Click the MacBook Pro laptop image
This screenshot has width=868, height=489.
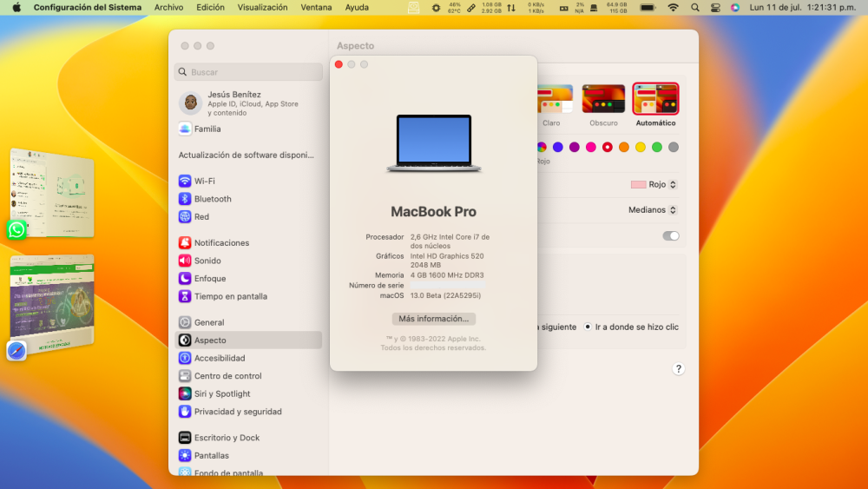(433, 143)
